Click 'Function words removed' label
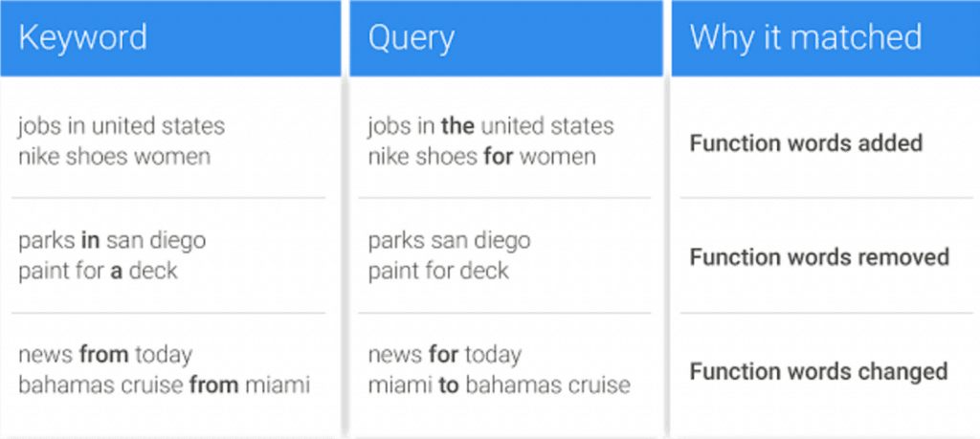 coord(819,256)
